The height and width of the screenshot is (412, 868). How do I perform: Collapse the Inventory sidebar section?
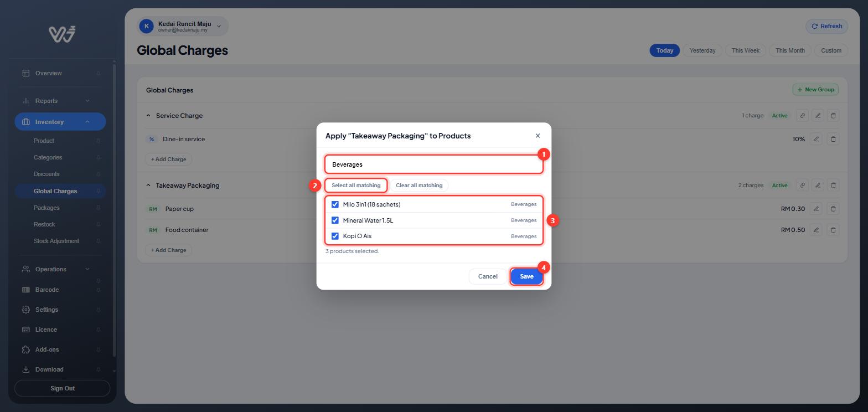(x=60, y=122)
